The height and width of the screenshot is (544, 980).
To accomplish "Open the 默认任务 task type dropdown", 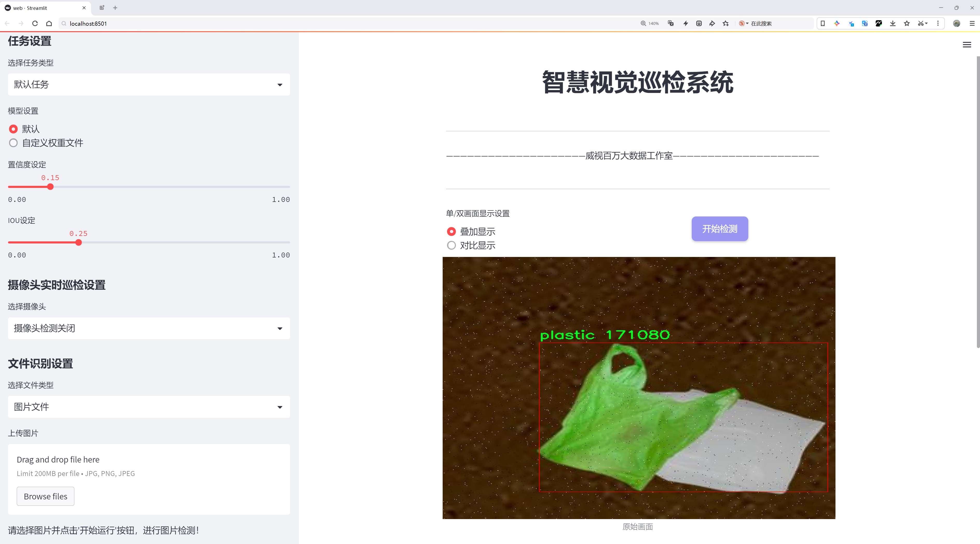I will (148, 84).
